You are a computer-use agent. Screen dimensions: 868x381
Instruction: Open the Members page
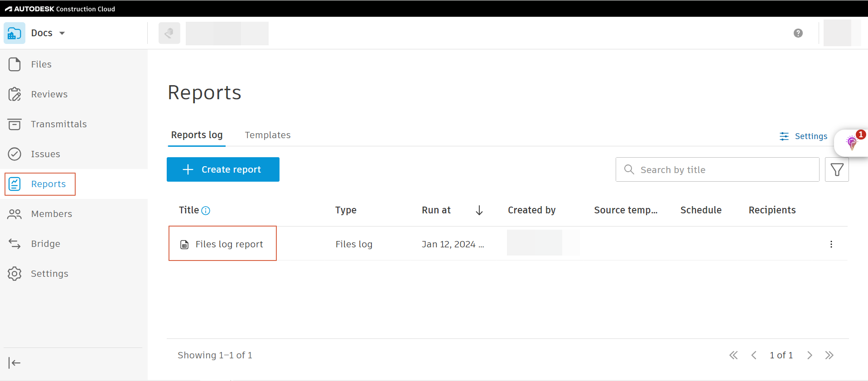click(51, 214)
